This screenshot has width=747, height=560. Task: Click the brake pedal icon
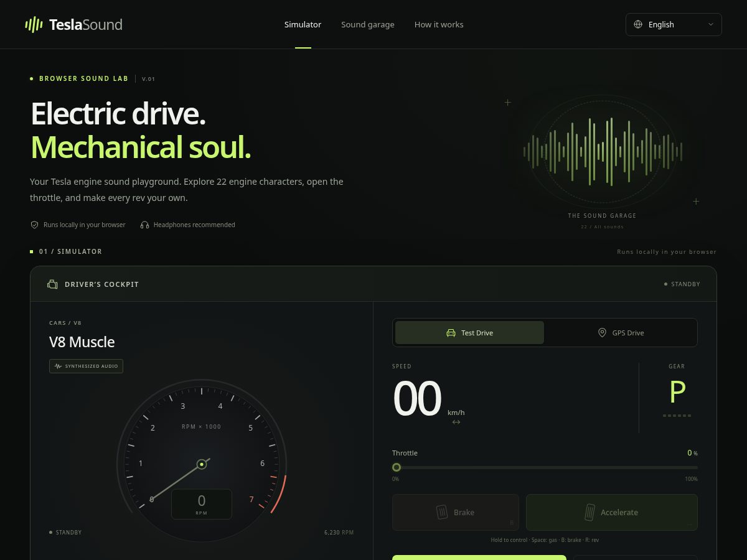click(x=442, y=512)
